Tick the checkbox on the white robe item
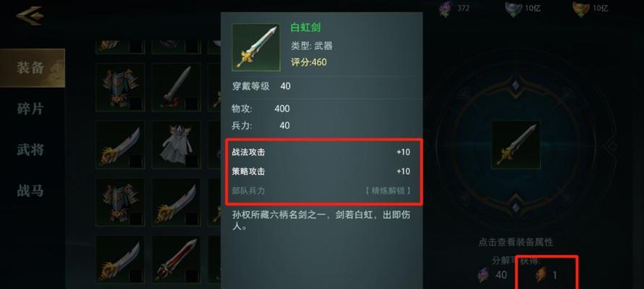The height and width of the screenshot is (289, 644). point(192,161)
